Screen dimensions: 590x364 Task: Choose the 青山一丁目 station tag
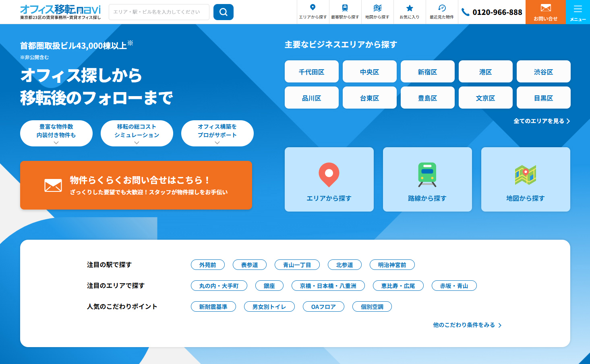[x=297, y=265]
